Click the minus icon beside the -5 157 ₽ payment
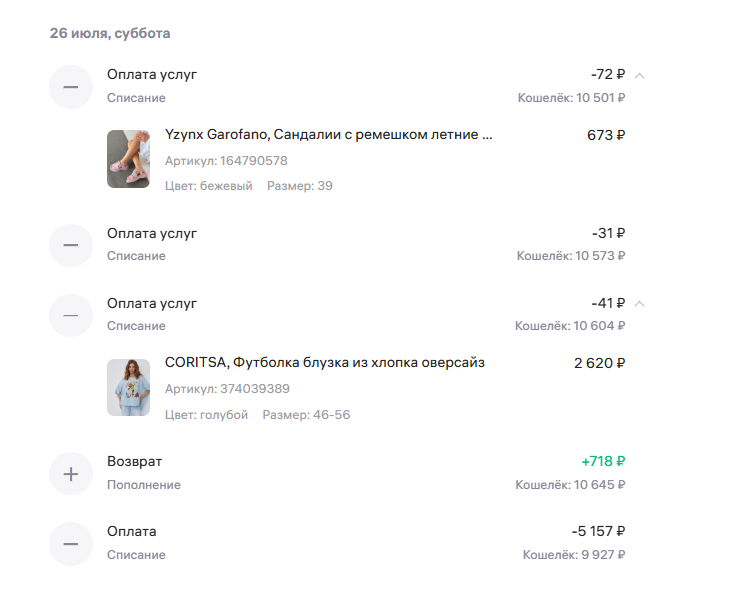This screenshot has height=592, width=735. point(71,544)
